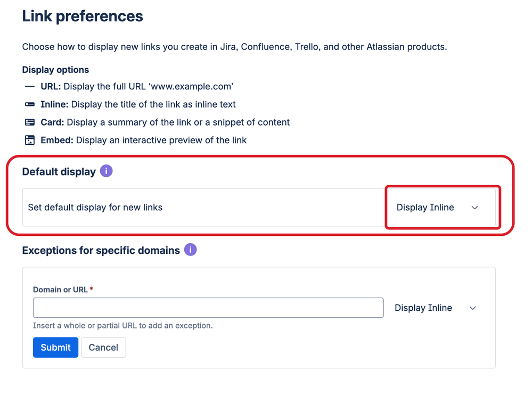Image resolution: width=532 pixels, height=412 pixels.
Task: Click the 'Domain or URL' field label
Action: (60, 290)
